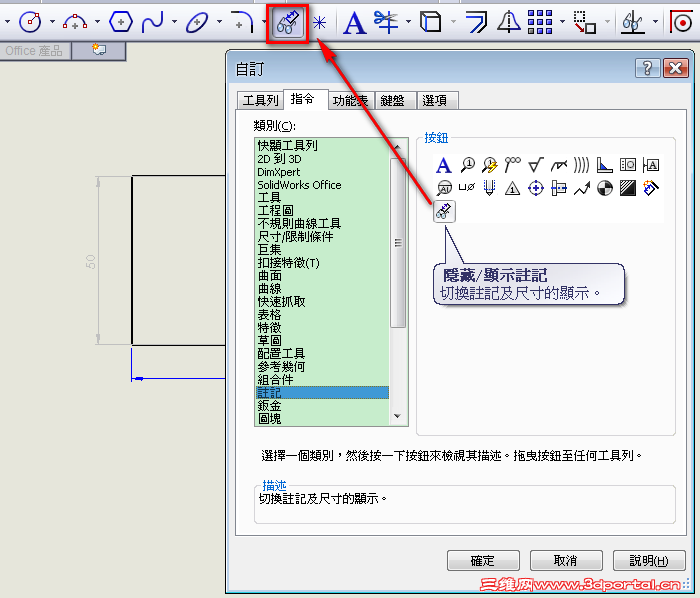Select the Circle sketch tool
This screenshot has height=598, width=700.
(30, 22)
